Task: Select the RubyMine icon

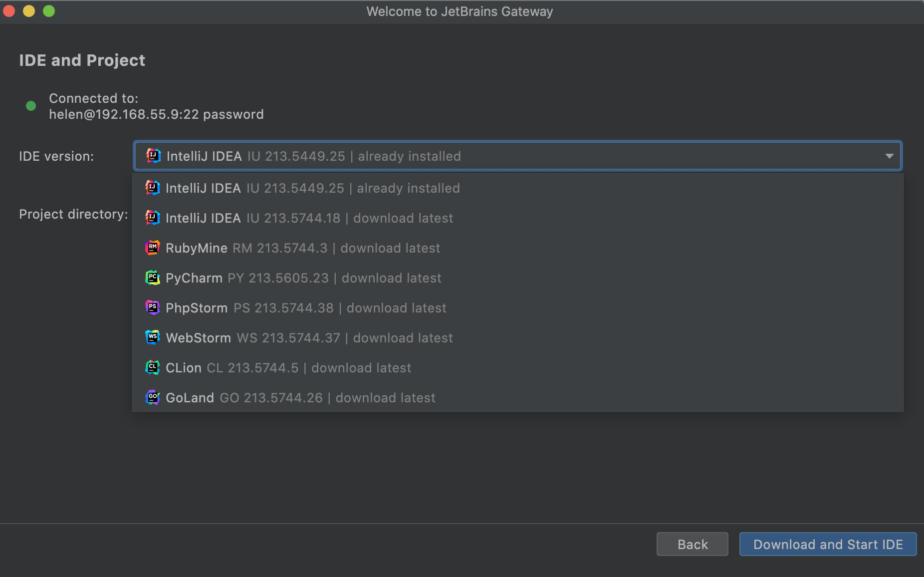Action: pyautogui.click(x=153, y=248)
